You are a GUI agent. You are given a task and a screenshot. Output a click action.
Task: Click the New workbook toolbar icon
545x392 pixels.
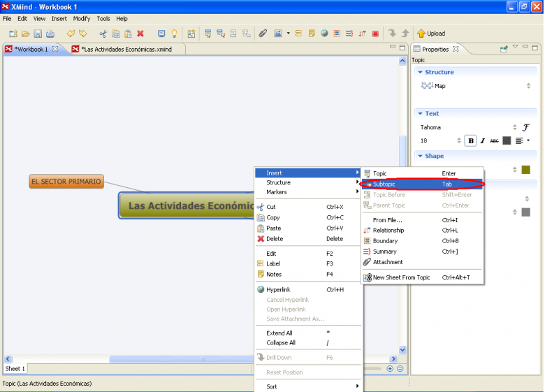[13, 34]
